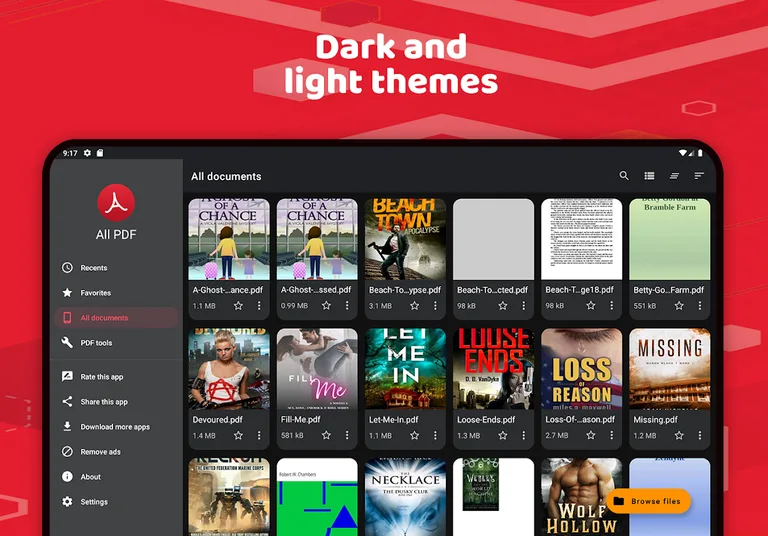768x536 pixels.
Task: Star the Beach-T...ge18.pdf file
Action: [591, 306]
